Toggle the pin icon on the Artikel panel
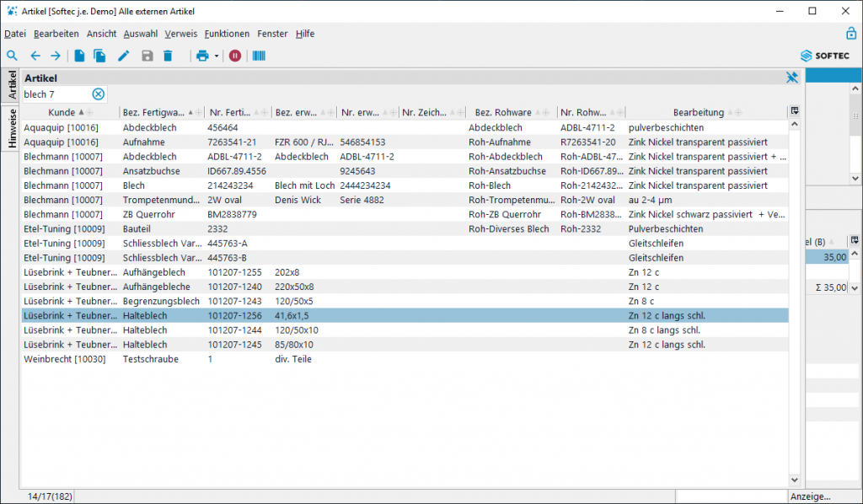 click(x=791, y=77)
